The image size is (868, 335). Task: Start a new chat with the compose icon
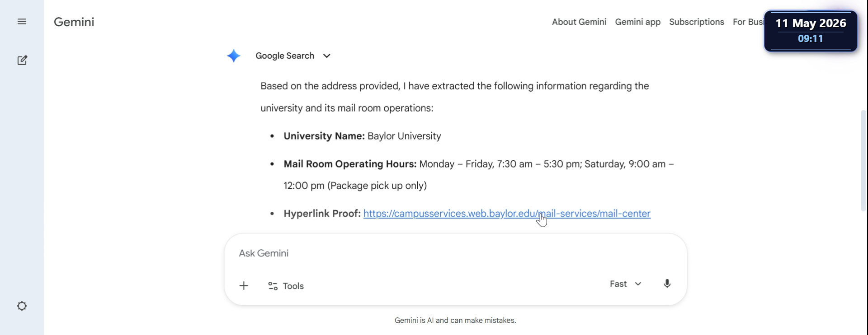coord(22,60)
